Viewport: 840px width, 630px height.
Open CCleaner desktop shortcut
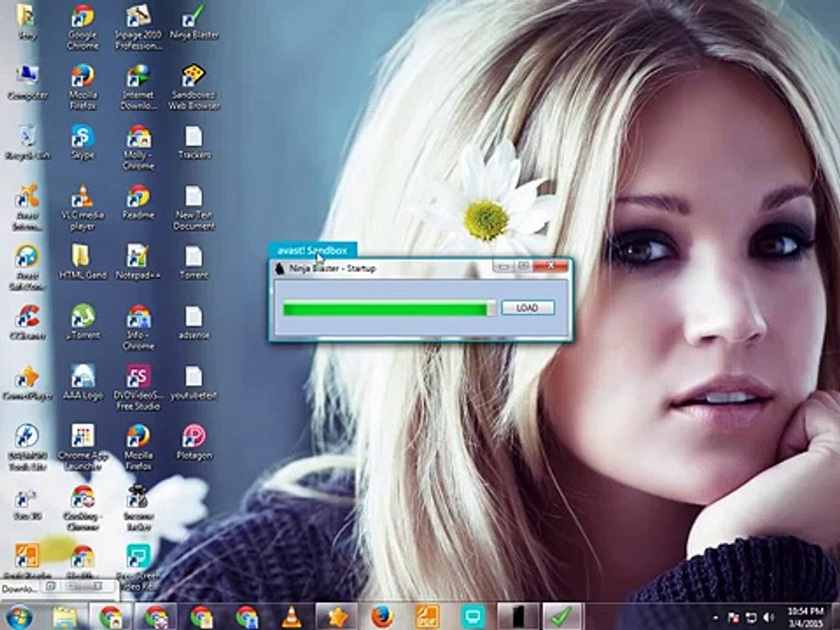click(27, 322)
